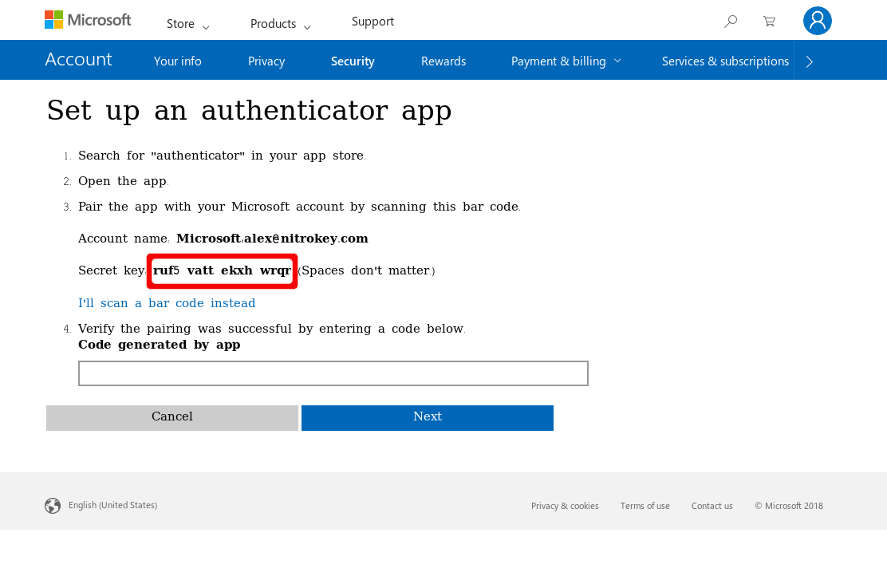Open the shopping cart icon
The image size is (887, 588).
pos(769,22)
